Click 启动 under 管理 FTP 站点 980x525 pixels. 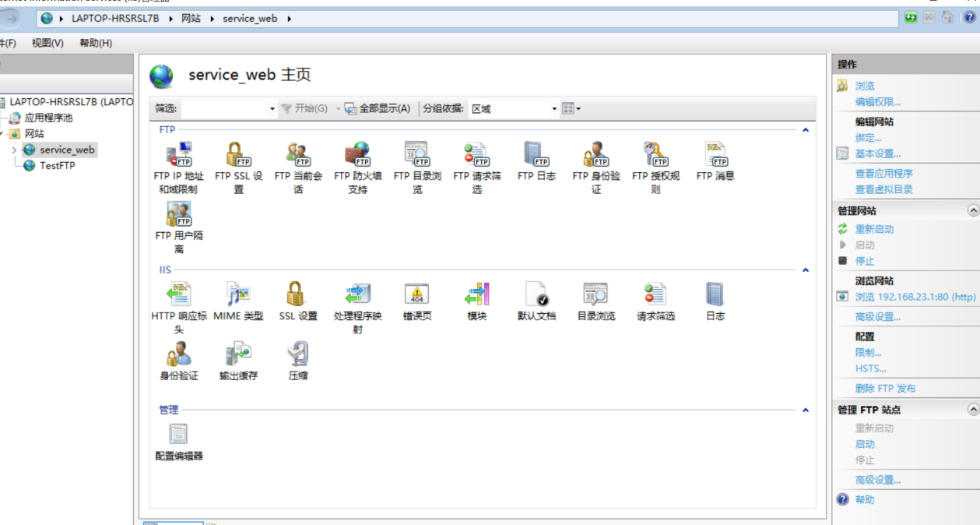[x=865, y=444]
